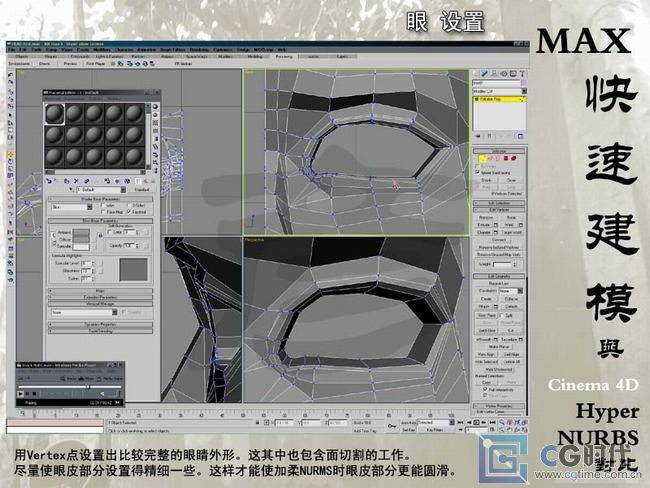This screenshot has width=650, height=488.
Task: Open the Modifiers menu
Action: 102,49
